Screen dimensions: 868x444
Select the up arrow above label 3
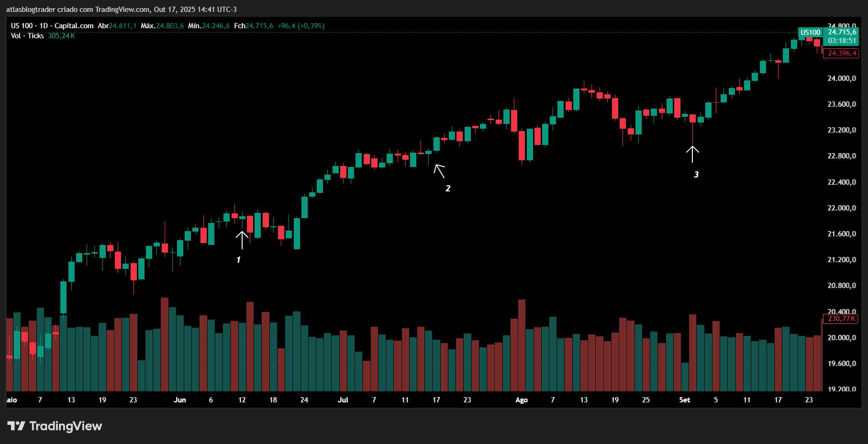[x=692, y=154]
